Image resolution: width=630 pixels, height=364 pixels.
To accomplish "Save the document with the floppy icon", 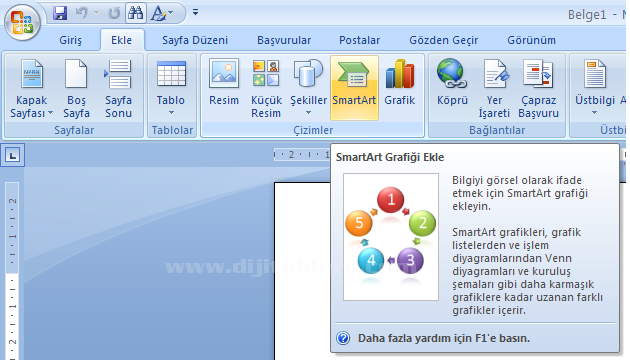I will tap(60, 13).
